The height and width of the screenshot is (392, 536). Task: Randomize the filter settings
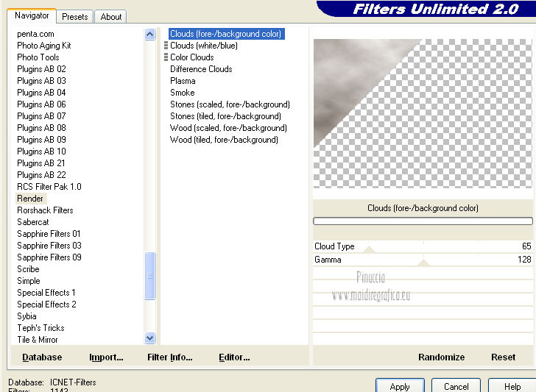pyautogui.click(x=441, y=357)
